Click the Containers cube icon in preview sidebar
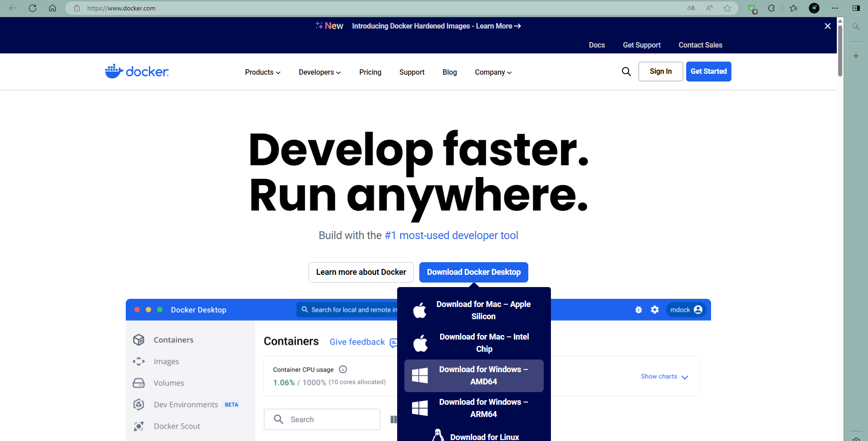Image resolution: width=868 pixels, height=441 pixels. [139, 340]
